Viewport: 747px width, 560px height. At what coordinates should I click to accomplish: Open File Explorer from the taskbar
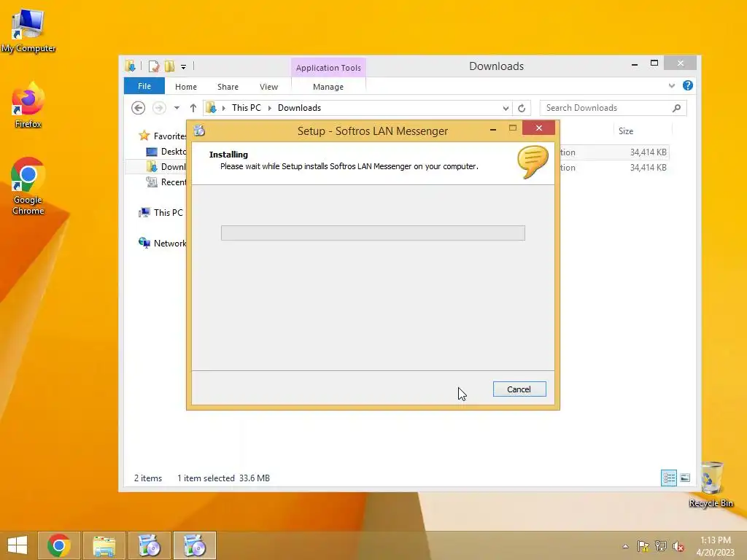[104, 545]
